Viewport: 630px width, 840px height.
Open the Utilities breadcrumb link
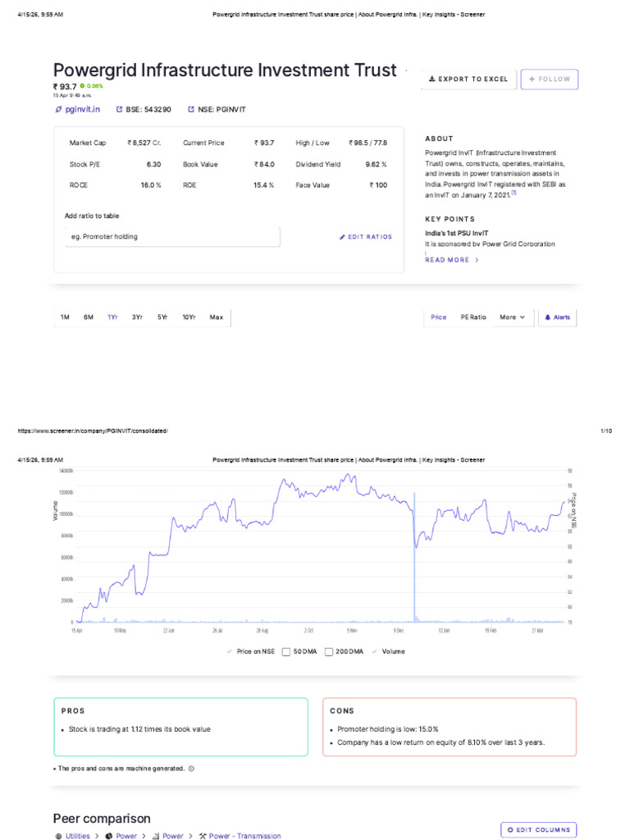(x=77, y=836)
